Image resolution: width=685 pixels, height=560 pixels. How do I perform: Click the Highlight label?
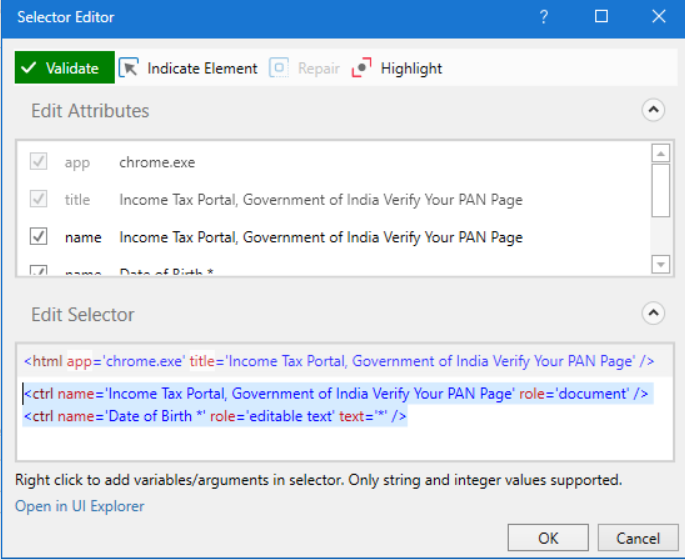pos(411,69)
